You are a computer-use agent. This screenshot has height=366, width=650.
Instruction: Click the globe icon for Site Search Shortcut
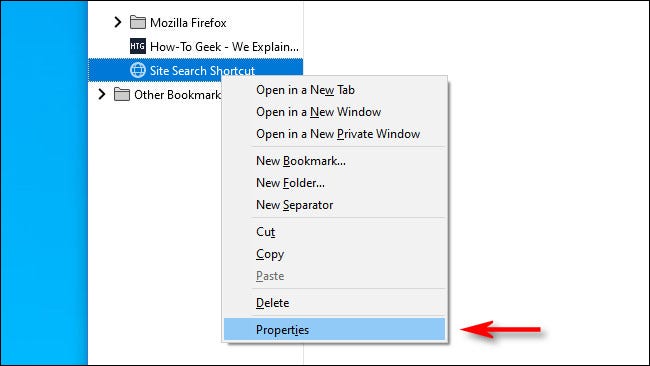[138, 70]
